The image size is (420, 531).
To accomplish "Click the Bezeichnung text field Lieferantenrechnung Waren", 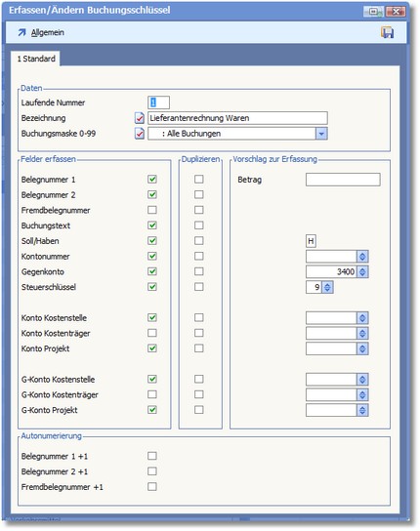I will tap(237, 118).
